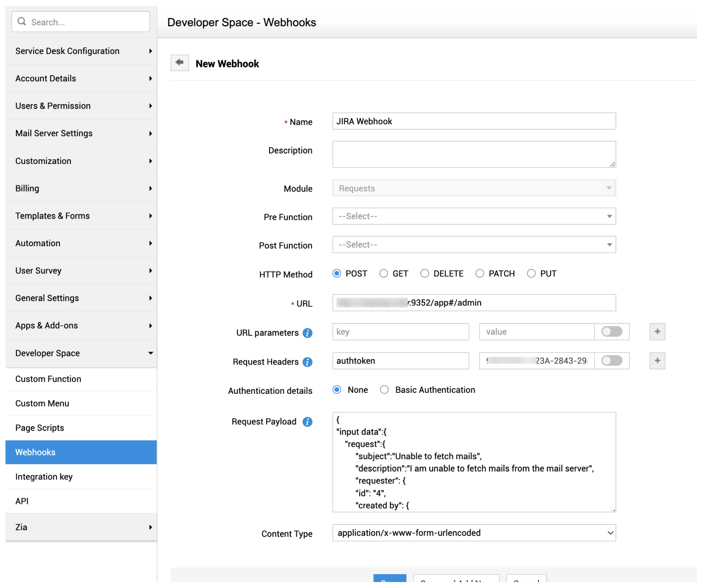717x588 pixels.
Task: Click the back arrow beside New Webhook
Action: click(179, 62)
